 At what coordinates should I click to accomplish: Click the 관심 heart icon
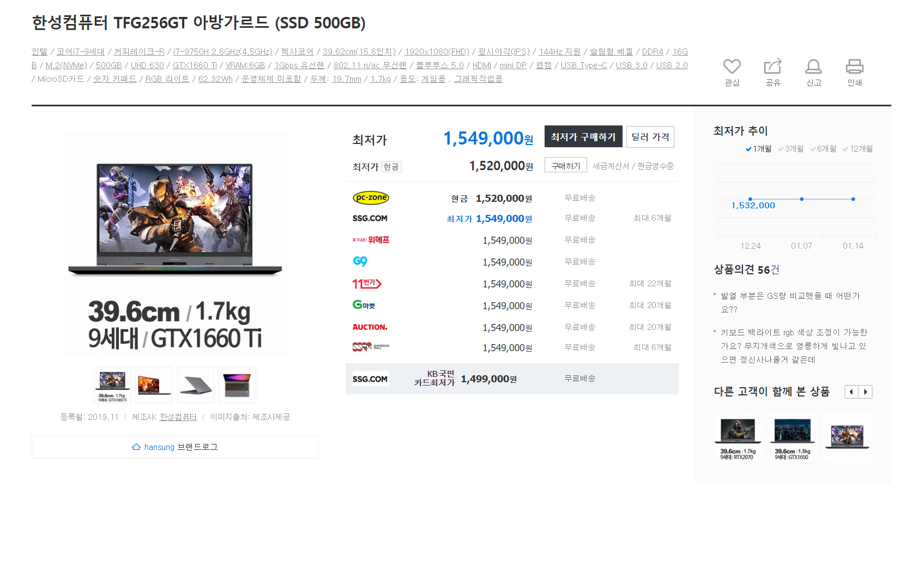pos(732,67)
